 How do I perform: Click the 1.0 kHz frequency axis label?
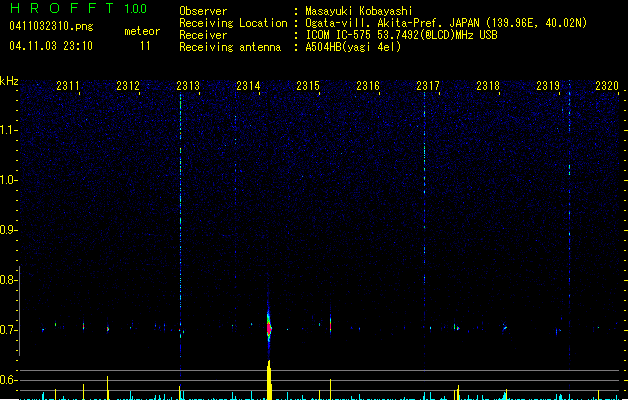tap(9, 180)
